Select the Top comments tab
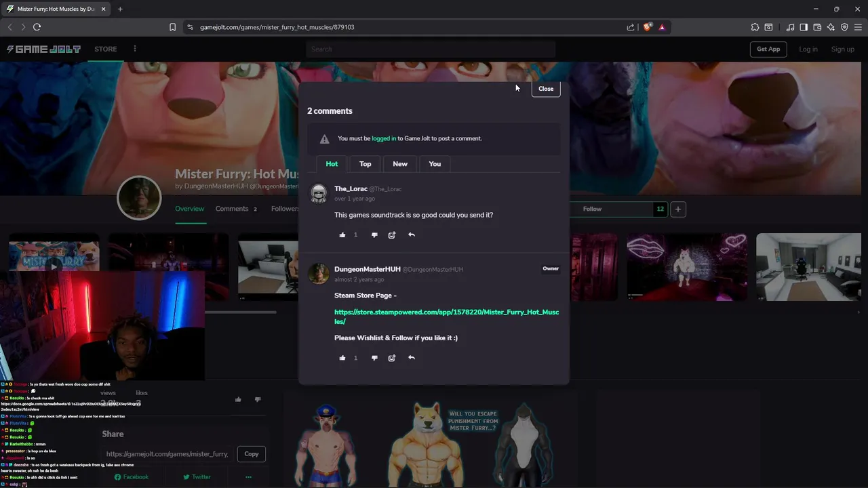This screenshot has height=488, width=868. click(x=365, y=164)
